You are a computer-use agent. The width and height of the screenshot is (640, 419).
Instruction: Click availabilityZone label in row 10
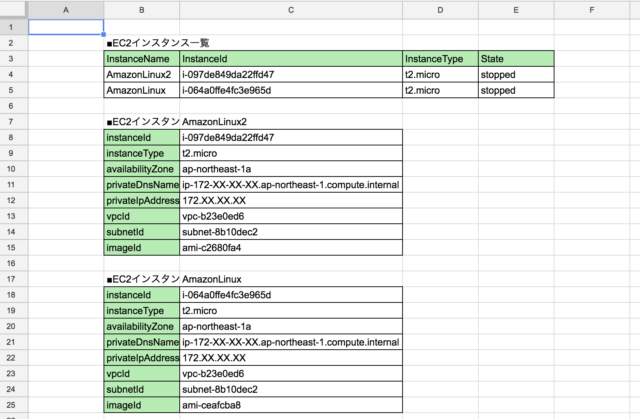[142, 169]
